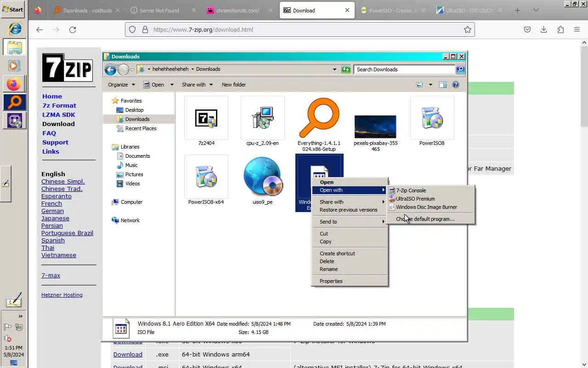Bookmark this page with the star icon
Image resolution: width=588 pixels, height=368 pixels.
(467, 29)
